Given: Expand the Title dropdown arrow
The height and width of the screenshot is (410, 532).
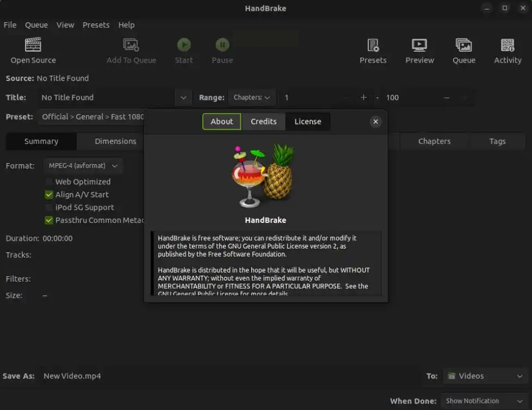Looking at the screenshot, I should click(183, 98).
